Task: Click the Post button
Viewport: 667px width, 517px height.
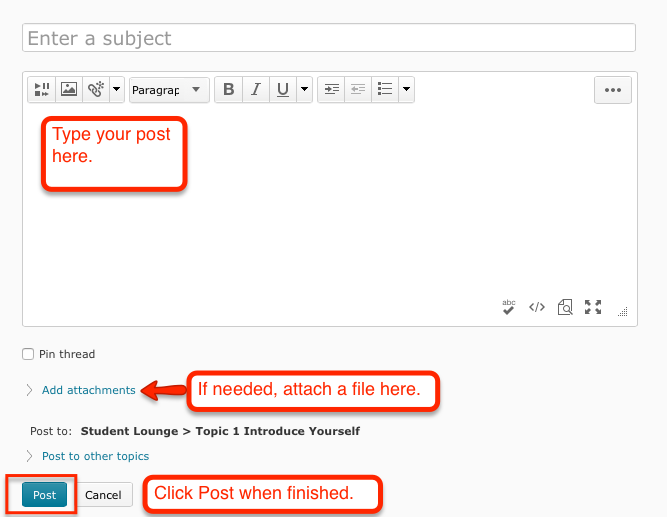Action: (x=44, y=495)
